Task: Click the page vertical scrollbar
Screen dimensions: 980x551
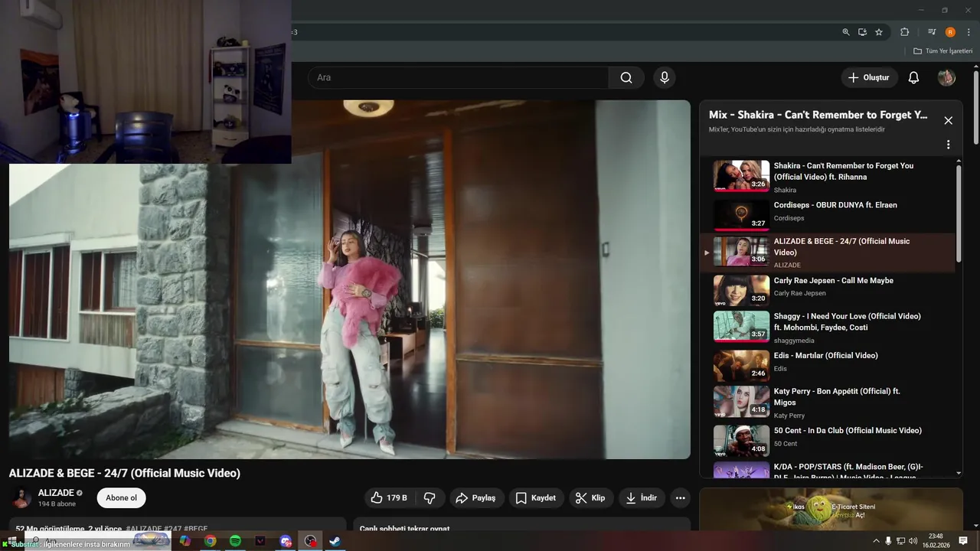Action: click(976, 107)
